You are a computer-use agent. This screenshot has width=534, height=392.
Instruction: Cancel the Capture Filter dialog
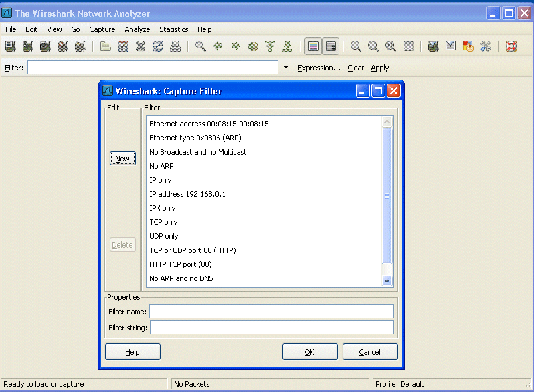tap(370, 351)
